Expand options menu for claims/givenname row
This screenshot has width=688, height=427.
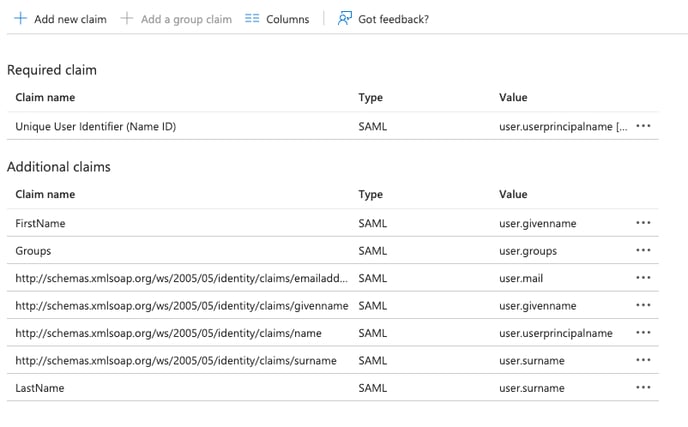tap(643, 305)
